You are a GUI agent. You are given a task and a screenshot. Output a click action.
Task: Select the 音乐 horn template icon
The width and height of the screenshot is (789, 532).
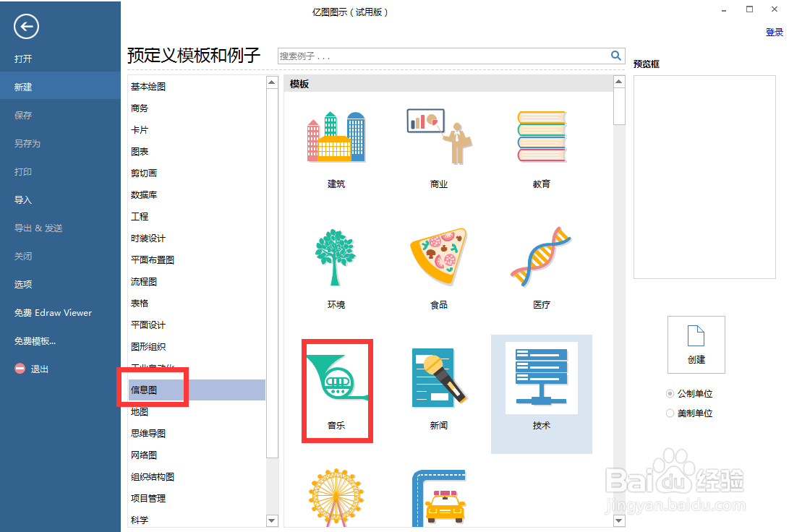pyautogui.click(x=337, y=377)
